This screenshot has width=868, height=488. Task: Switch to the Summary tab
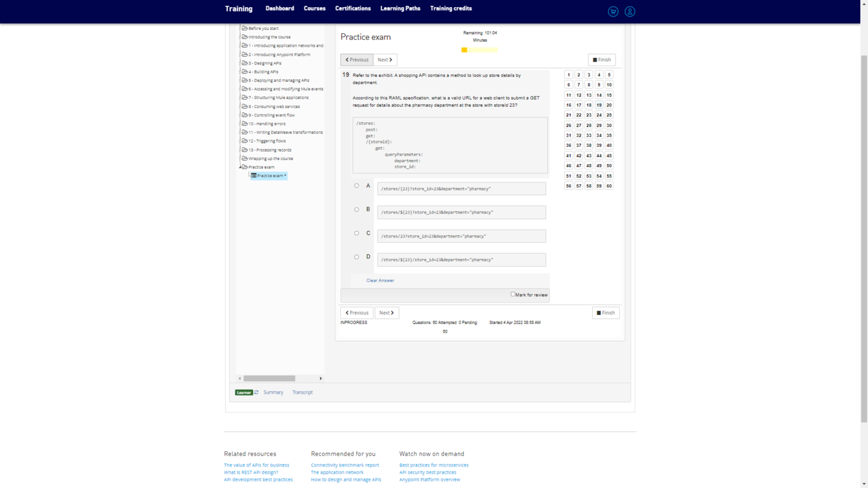pos(273,392)
